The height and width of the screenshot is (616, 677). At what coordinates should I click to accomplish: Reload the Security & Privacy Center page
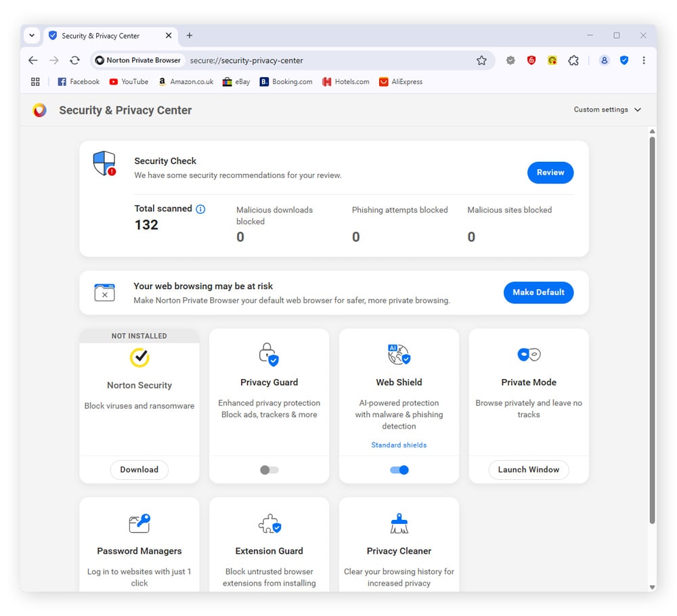point(74,60)
